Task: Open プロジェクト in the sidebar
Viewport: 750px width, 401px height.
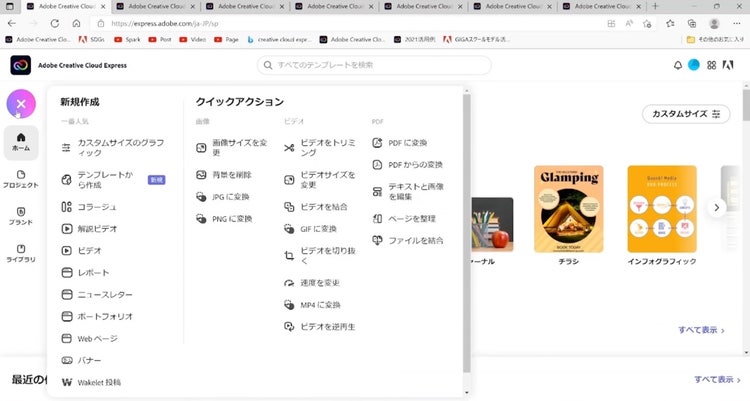Action: [21, 179]
